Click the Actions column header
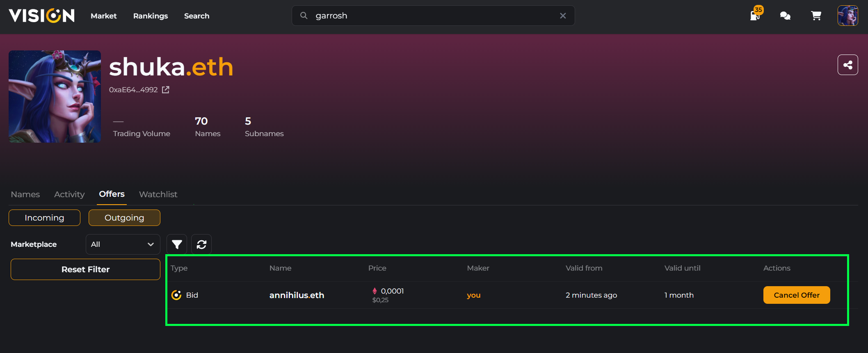 coord(777,268)
